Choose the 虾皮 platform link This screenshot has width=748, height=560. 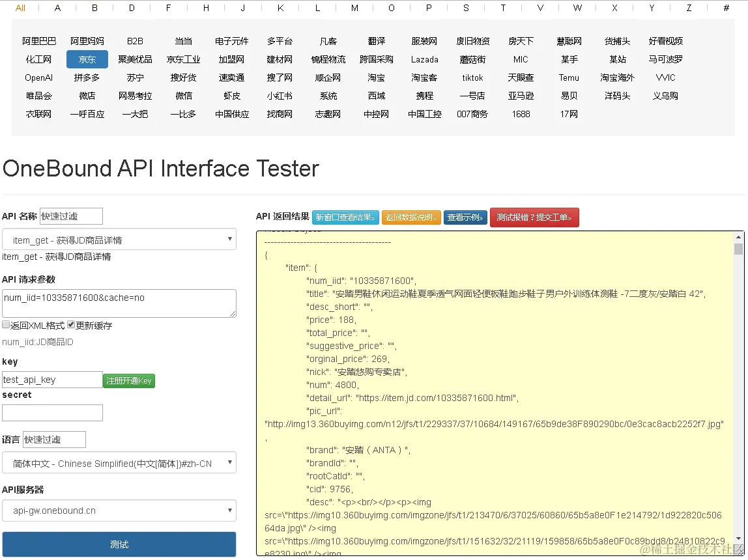tap(232, 95)
